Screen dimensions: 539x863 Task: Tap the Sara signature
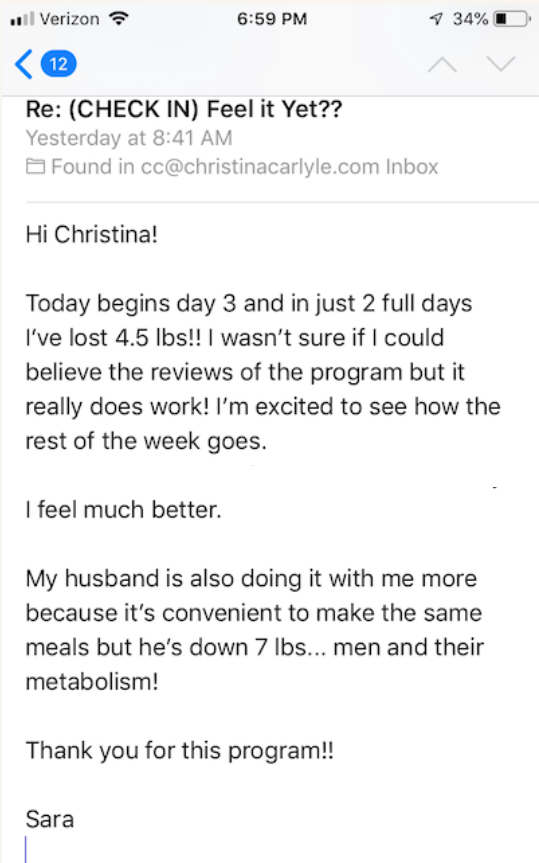[50, 819]
